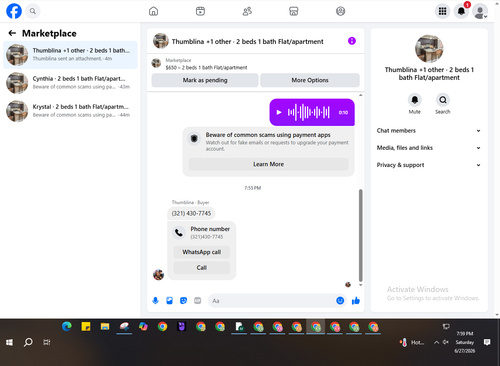The image size is (500, 366).
Task: Click the message input field
Action: (x=272, y=301)
